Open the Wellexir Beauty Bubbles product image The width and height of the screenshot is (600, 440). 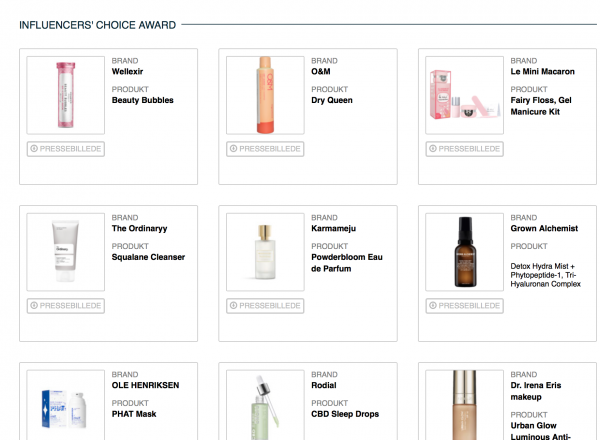[66, 95]
